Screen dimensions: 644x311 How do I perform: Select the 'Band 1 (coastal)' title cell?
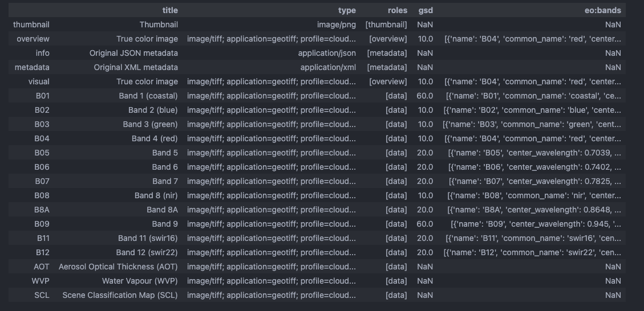144,96
